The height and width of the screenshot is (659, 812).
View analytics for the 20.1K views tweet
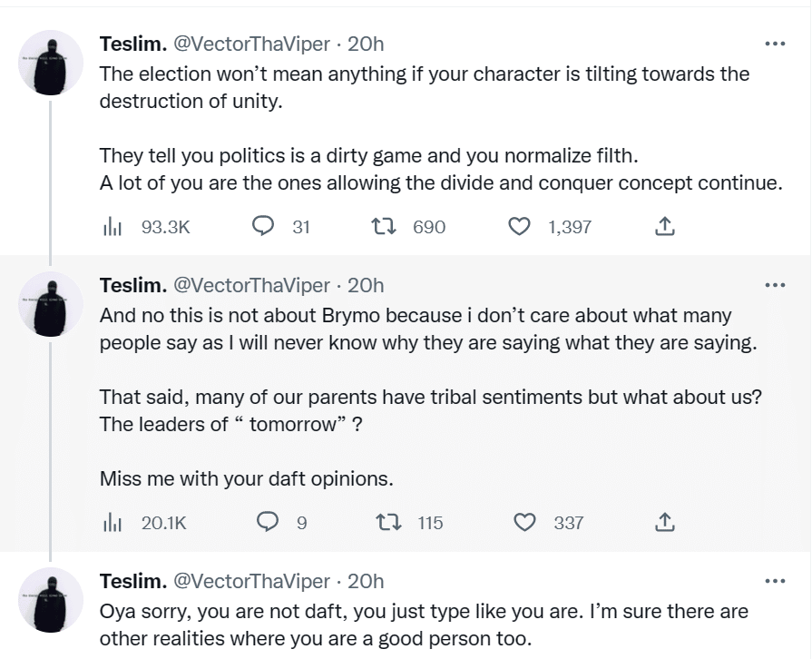point(112,522)
